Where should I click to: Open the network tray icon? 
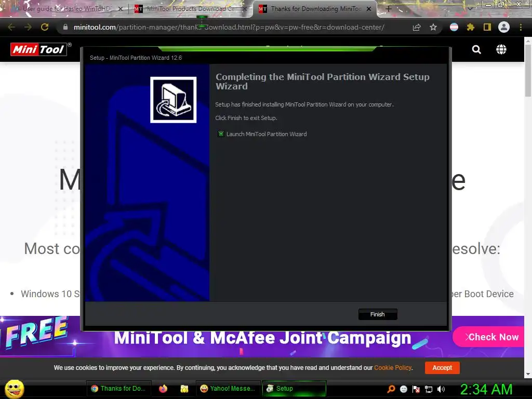pos(429,389)
